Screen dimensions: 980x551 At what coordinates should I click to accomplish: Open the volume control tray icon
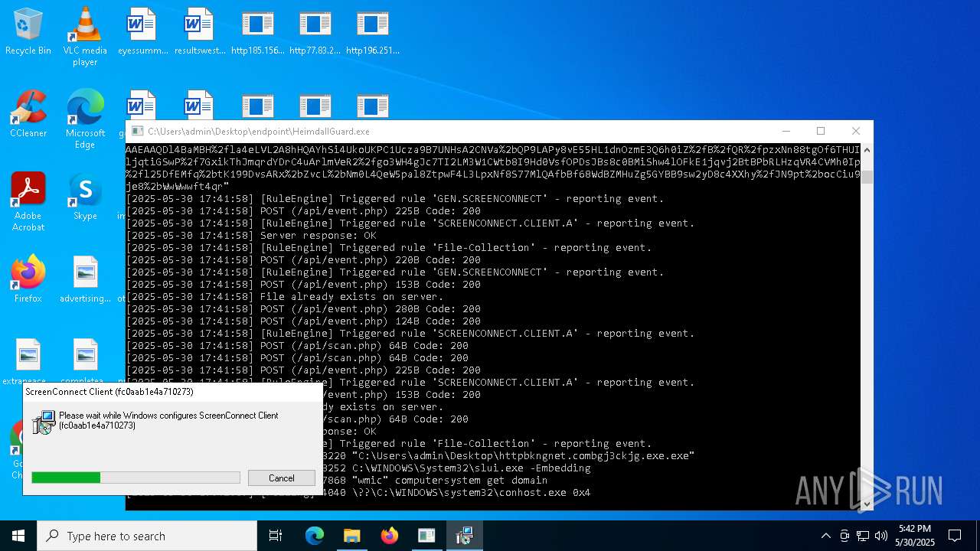pyautogui.click(x=881, y=536)
